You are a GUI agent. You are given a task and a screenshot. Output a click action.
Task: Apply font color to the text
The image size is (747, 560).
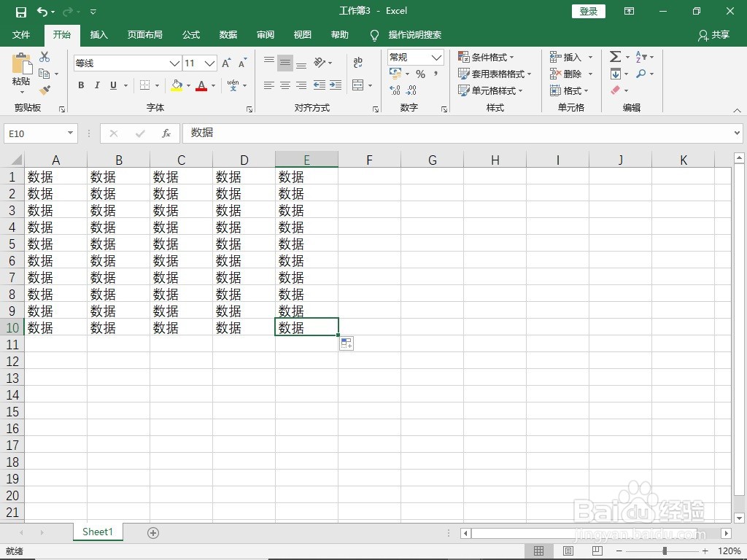click(201, 85)
